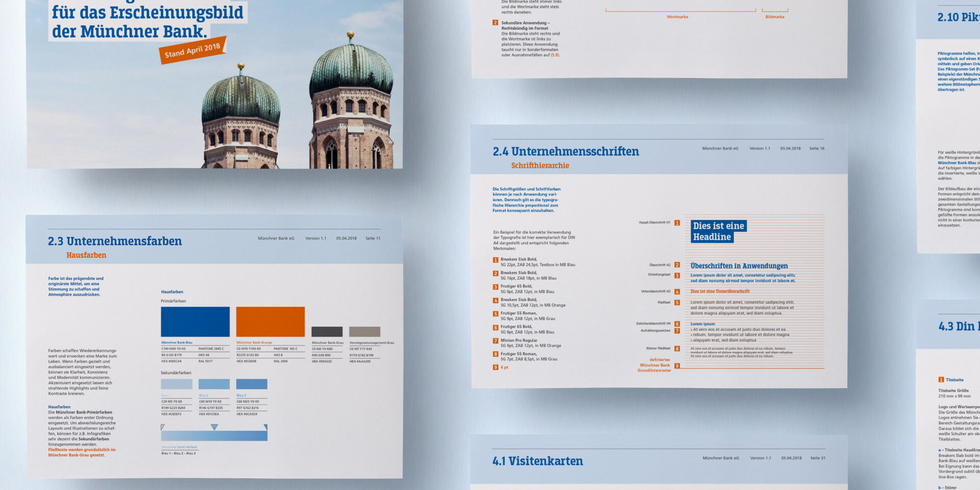Click the orange number 2 beside Sekundäre Anwendung
Viewport: 980px width, 490px height.
(495, 23)
